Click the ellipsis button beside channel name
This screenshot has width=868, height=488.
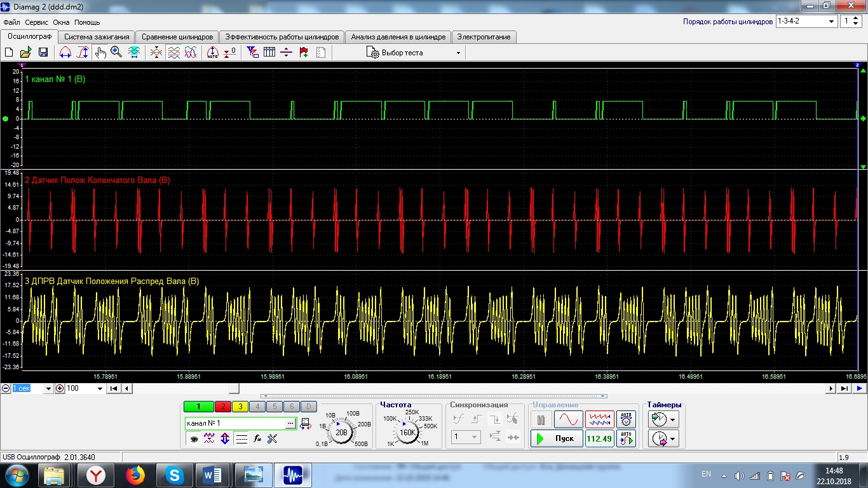click(290, 423)
